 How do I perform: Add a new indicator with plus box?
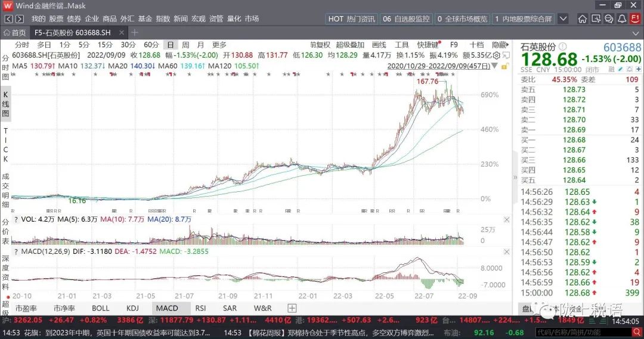point(292,308)
